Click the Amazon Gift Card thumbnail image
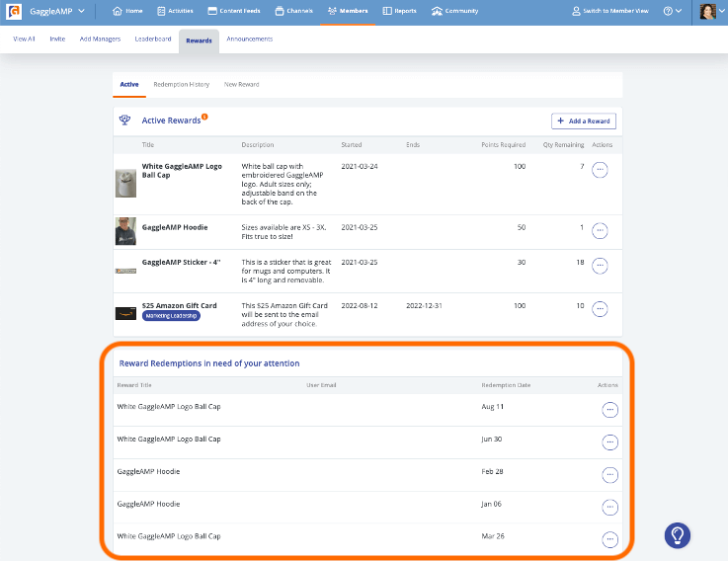Screen dimensions: 728x561 point(125,313)
